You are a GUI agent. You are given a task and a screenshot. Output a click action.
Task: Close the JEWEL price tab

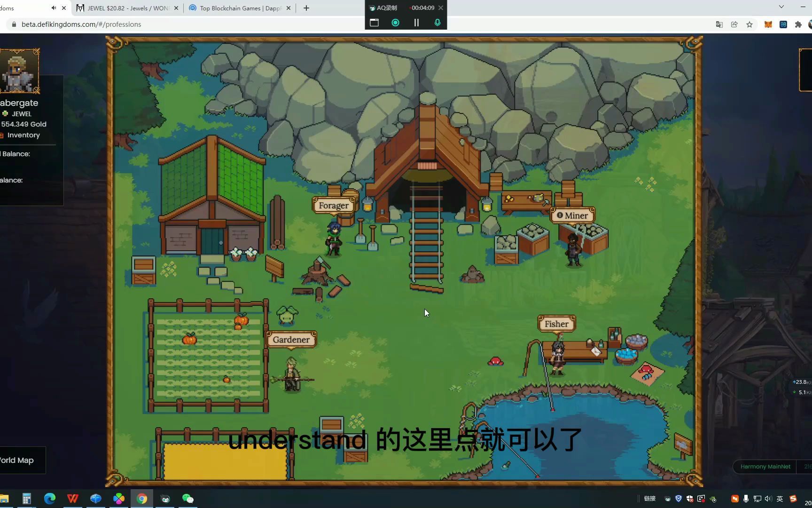point(176,8)
